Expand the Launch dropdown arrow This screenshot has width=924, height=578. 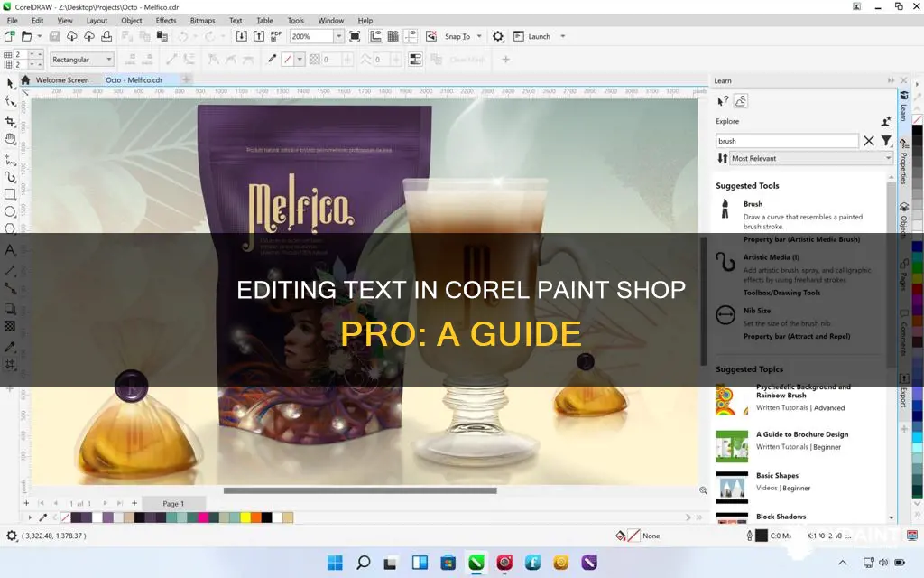(563, 36)
